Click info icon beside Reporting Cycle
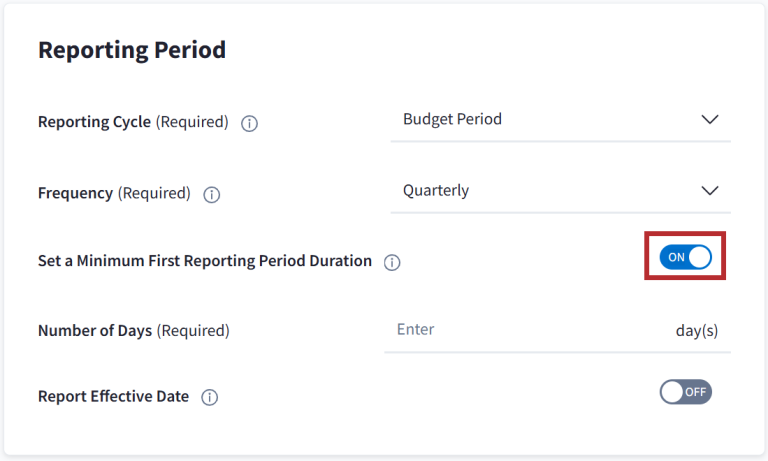This screenshot has height=461, width=768. click(x=250, y=123)
